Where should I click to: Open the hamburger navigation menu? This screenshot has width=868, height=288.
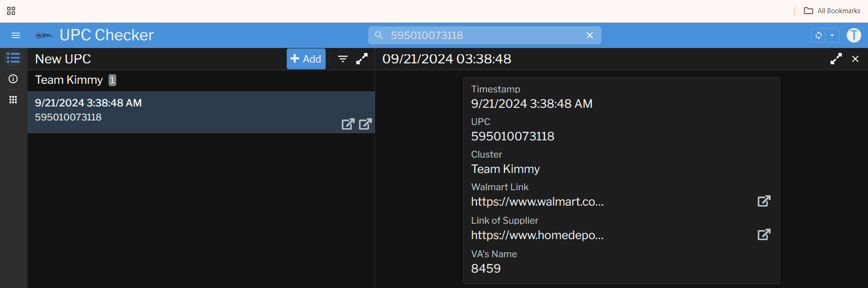tap(16, 35)
